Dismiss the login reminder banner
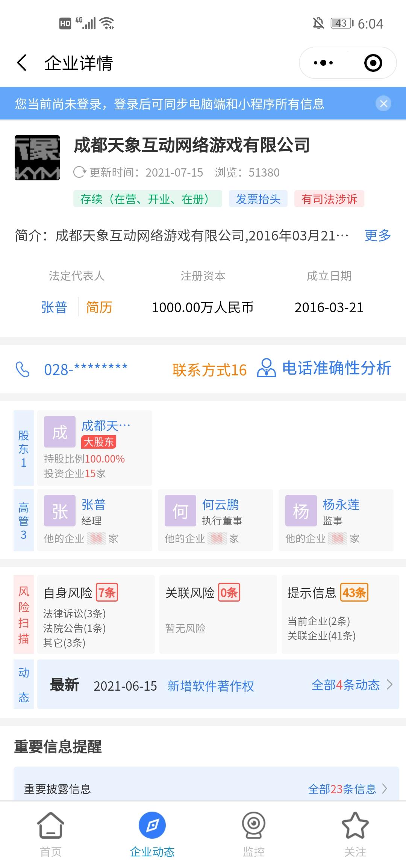 click(x=384, y=104)
